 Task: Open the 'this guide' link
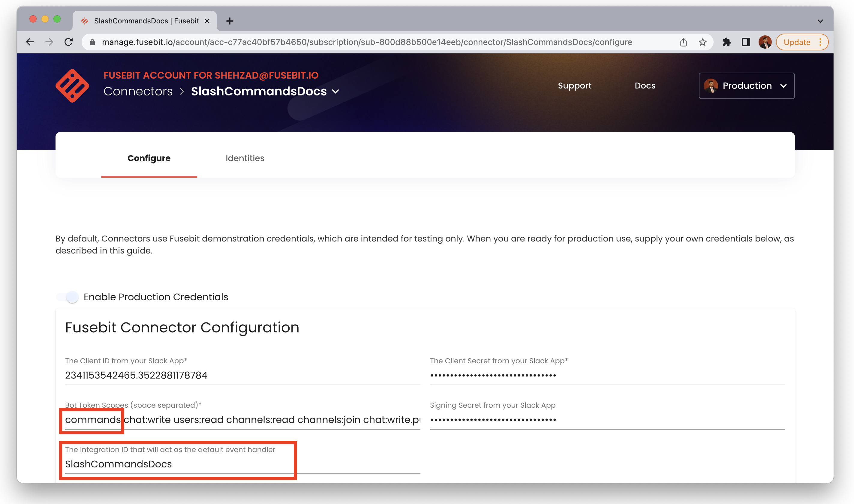coord(130,250)
